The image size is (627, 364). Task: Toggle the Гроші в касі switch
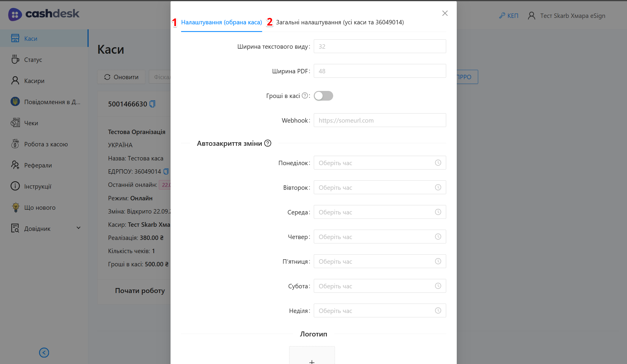click(323, 96)
